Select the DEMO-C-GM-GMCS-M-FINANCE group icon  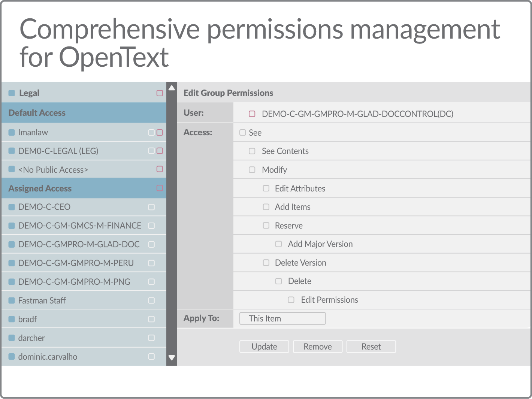pos(12,225)
